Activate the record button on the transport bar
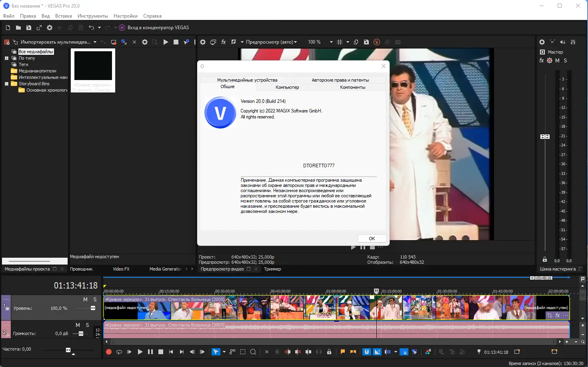 click(108, 352)
